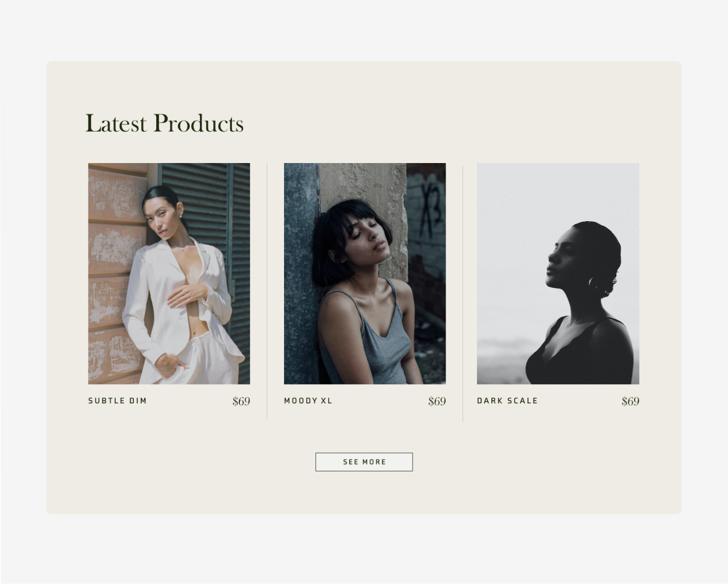Click divider line between Subtle Dim and Moody XL

(x=267, y=291)
